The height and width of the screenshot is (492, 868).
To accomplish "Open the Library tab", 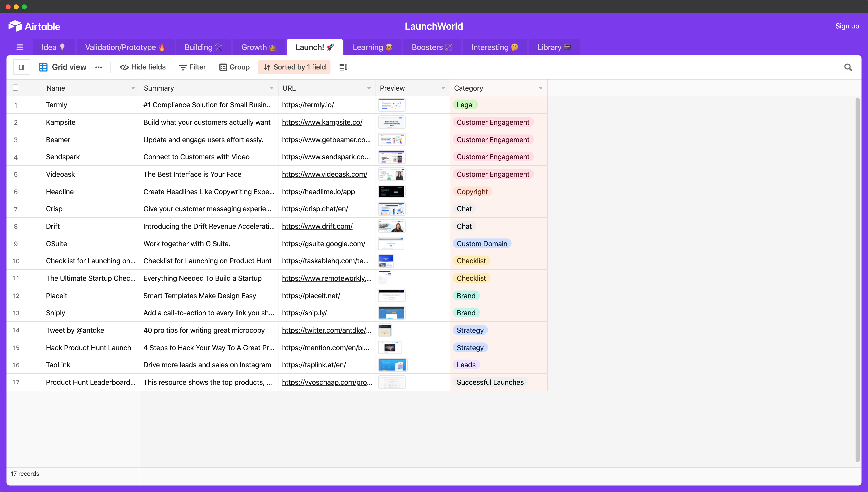I will (554, 47).
